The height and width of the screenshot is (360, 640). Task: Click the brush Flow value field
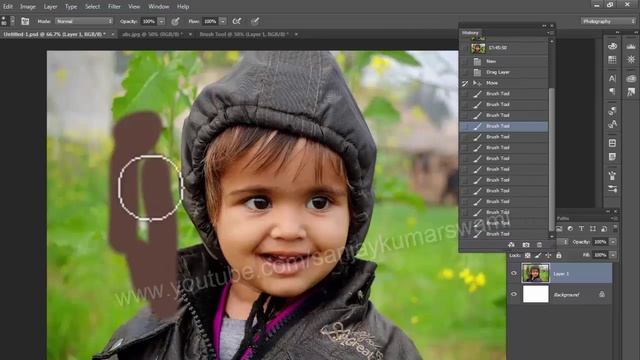(210, 21)
